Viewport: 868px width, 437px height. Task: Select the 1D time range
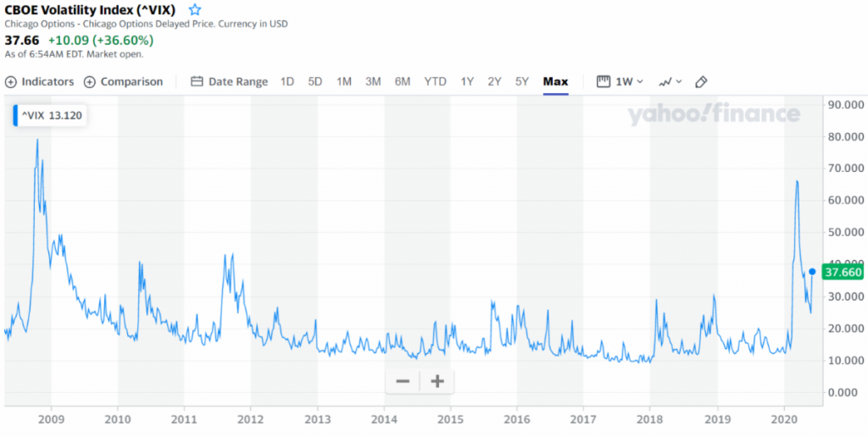coord(287,82)
